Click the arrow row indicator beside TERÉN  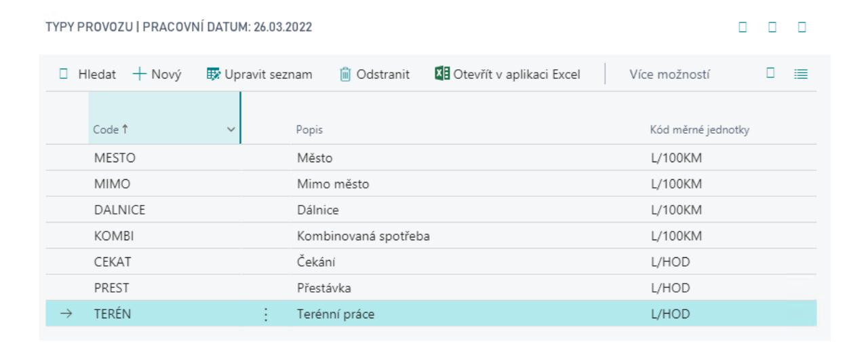pos(66,314)
